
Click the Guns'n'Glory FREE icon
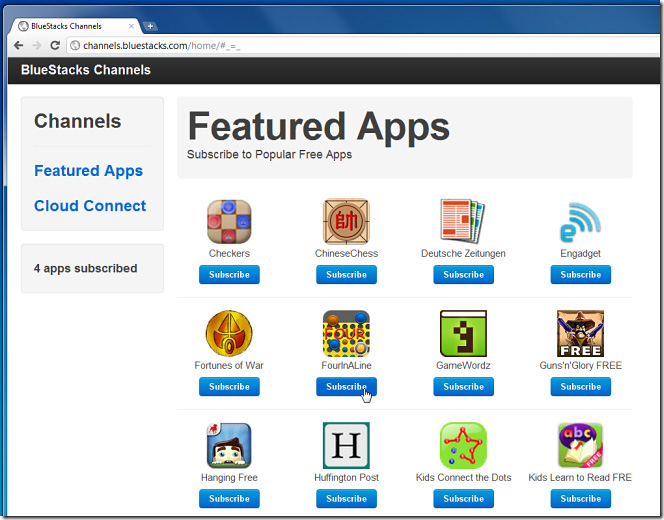coord(581,333)
